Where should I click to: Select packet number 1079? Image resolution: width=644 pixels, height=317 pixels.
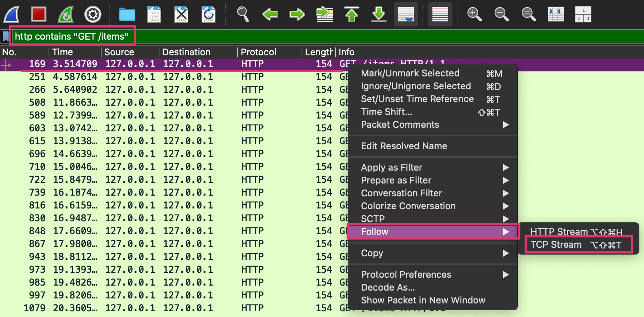[x=174, y=308]
